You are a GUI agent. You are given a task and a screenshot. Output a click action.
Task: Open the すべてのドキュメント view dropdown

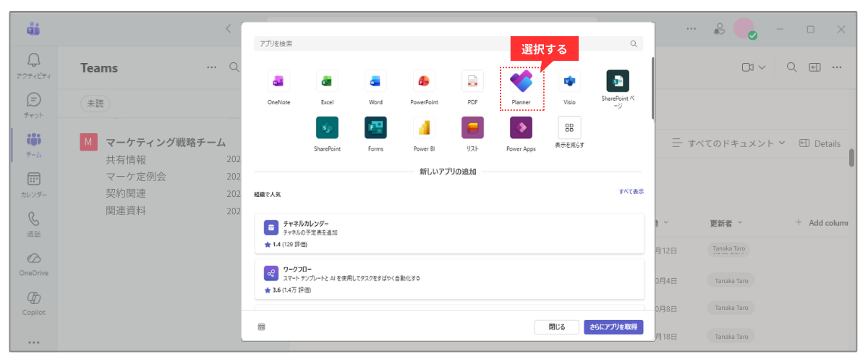[x=728, y=143]
